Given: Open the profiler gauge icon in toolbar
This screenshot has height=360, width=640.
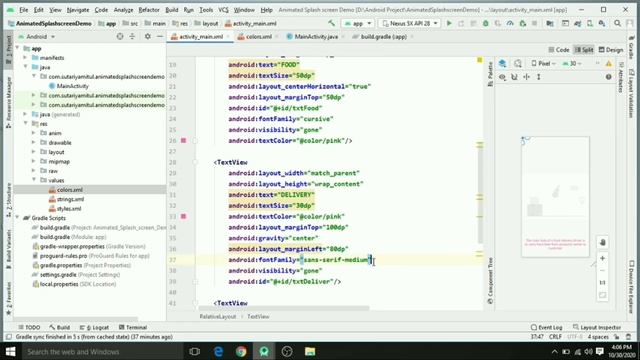Looking at the screenshot, I should 510,24.
